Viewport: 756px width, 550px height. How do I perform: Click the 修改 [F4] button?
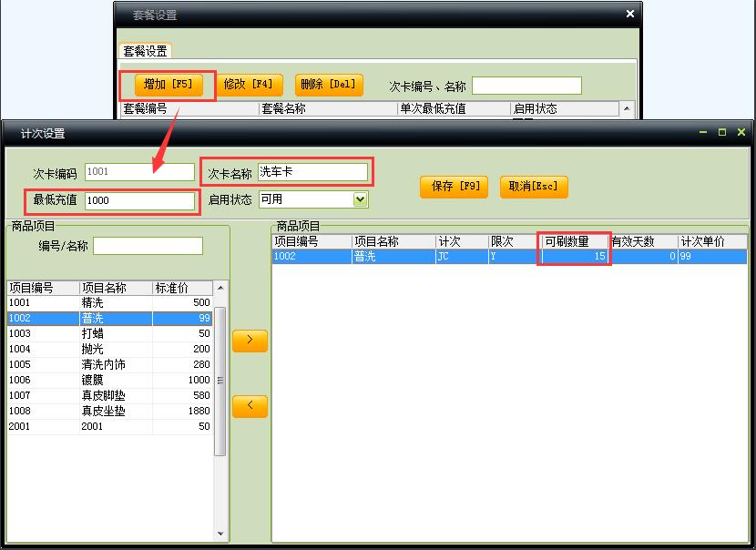249,85
